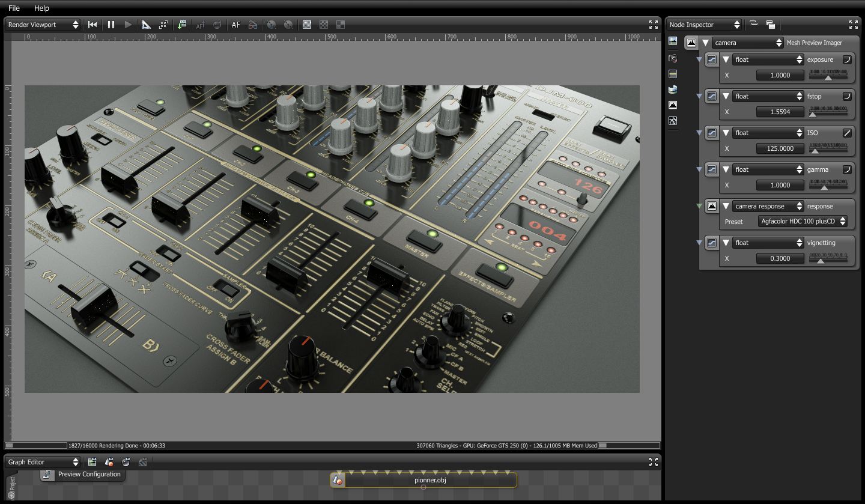Click the exposure X value field
The width and height of the screenshot is (865, 504).
[x=780, y=75]
